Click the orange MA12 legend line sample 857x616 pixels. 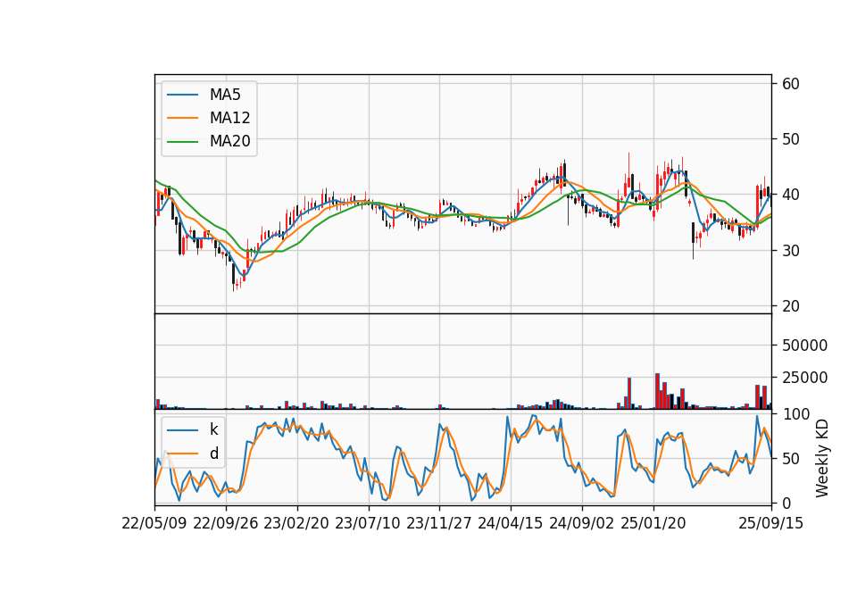pyautogui.click(x=182, y=118)
